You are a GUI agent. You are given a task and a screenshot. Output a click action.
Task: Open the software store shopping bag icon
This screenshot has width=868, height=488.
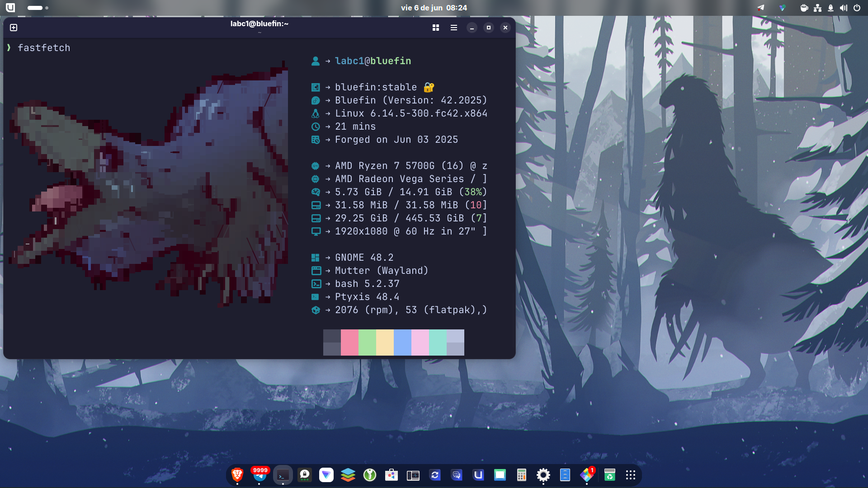point(392,475)
